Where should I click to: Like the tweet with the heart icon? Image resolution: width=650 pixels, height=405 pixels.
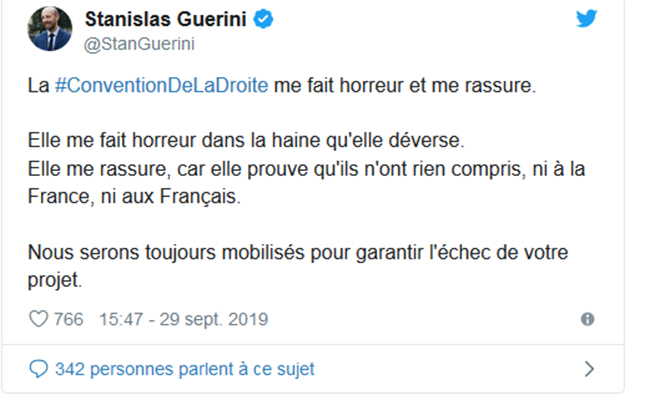click(40, 319)
